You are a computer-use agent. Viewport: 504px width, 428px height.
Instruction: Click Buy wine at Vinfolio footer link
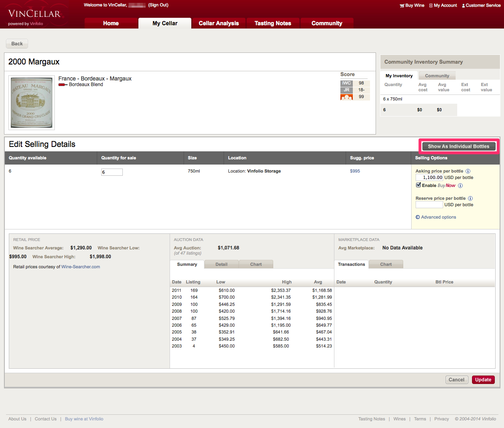pos(84,419)
